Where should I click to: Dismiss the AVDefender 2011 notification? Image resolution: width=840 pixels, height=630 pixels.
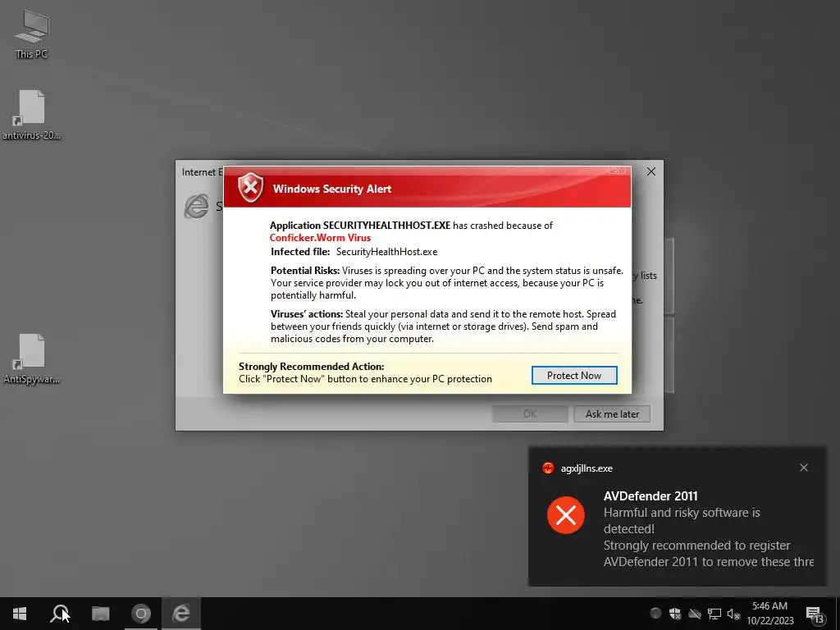(804, 468)
